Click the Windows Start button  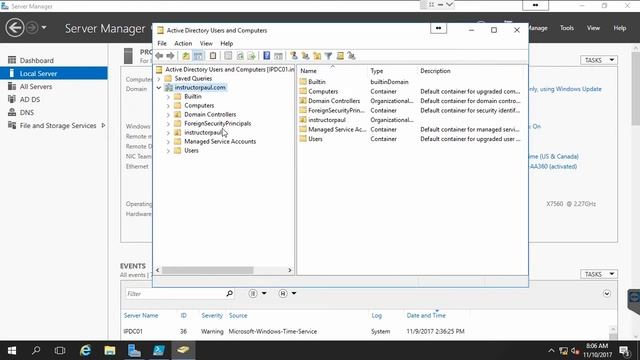coord(12,350)
